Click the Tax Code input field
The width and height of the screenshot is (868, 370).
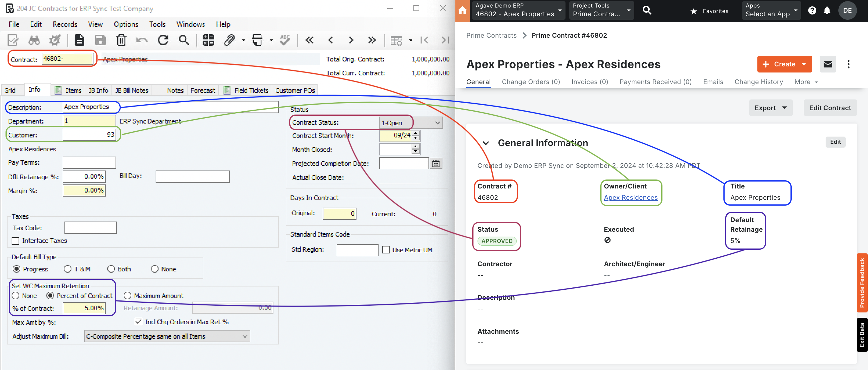click(x=90, y=228)
